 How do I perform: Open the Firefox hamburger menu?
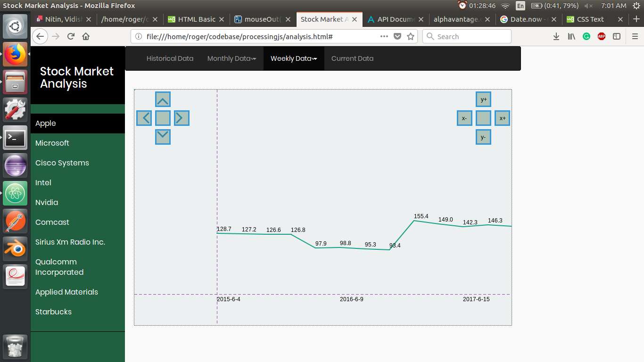(x=635, y=36)
